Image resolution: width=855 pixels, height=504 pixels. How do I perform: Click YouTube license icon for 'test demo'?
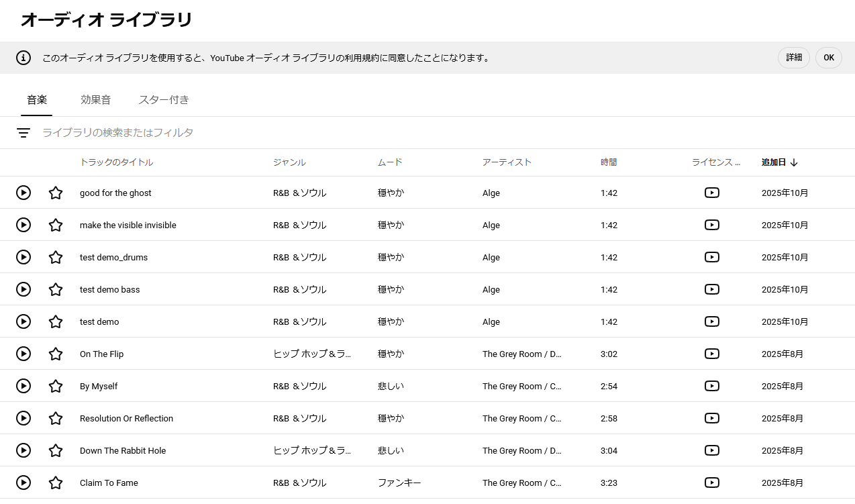712,321
